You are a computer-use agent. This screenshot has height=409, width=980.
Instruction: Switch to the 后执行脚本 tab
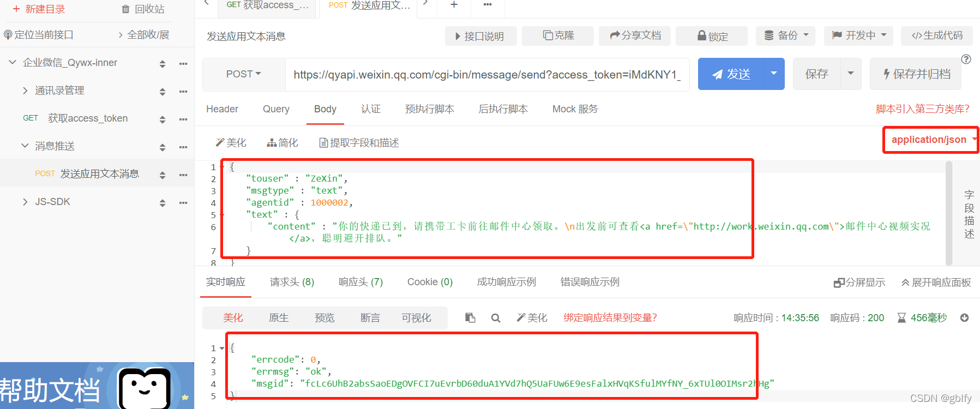[x=503, y=109]
